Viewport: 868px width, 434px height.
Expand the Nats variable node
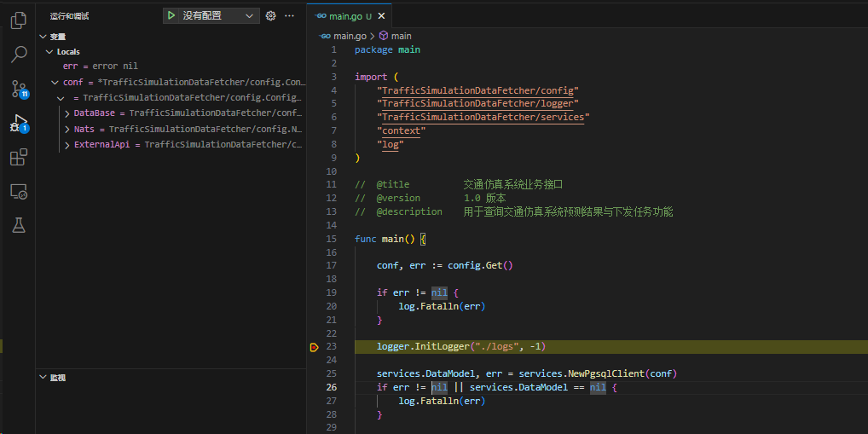tap(67, 129)
